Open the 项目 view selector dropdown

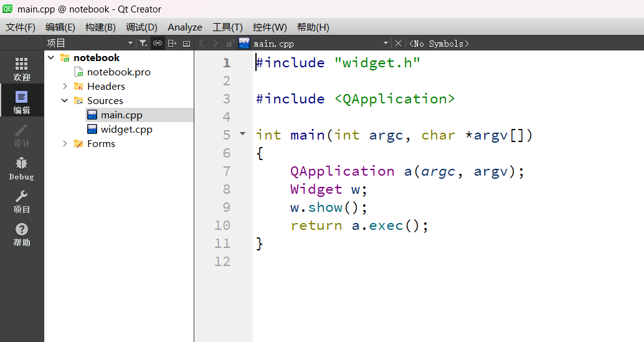pyautogui.click(x=130, y=43)
